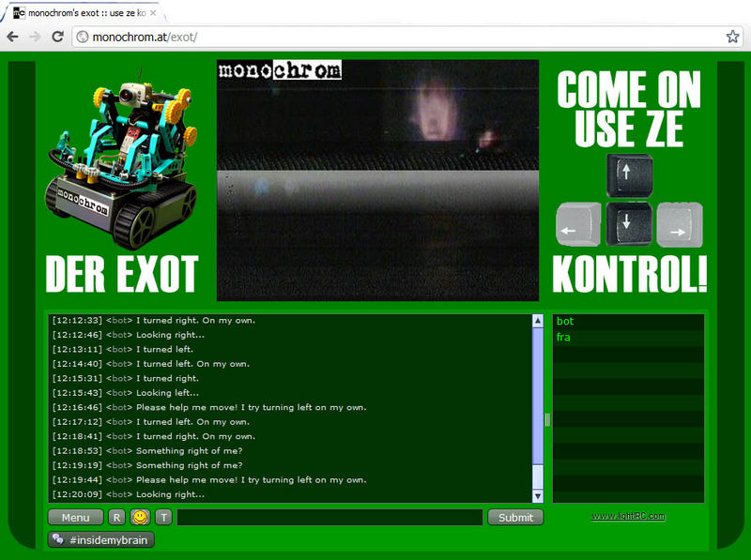Viewport: 751px width, 560px height.
Task: Select user 'fra' in the user list
Action: [563, 338]
